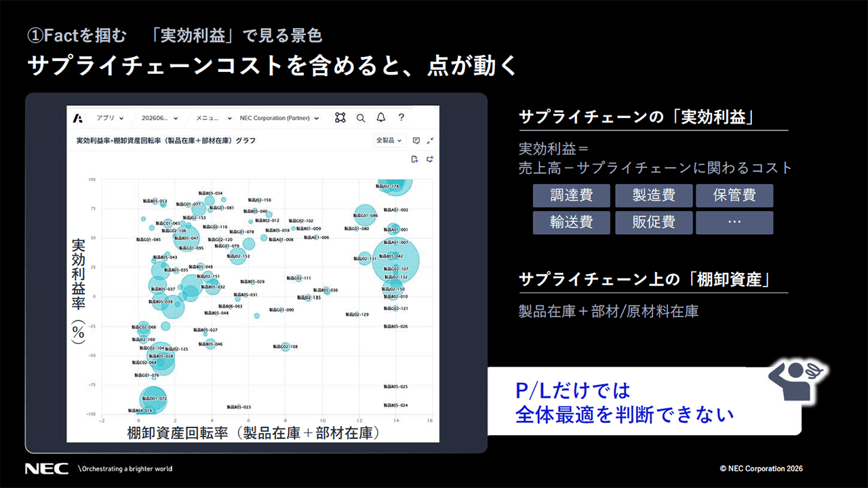
Task: Click the 製品G01-076 data label
Action: pos(146,375)
